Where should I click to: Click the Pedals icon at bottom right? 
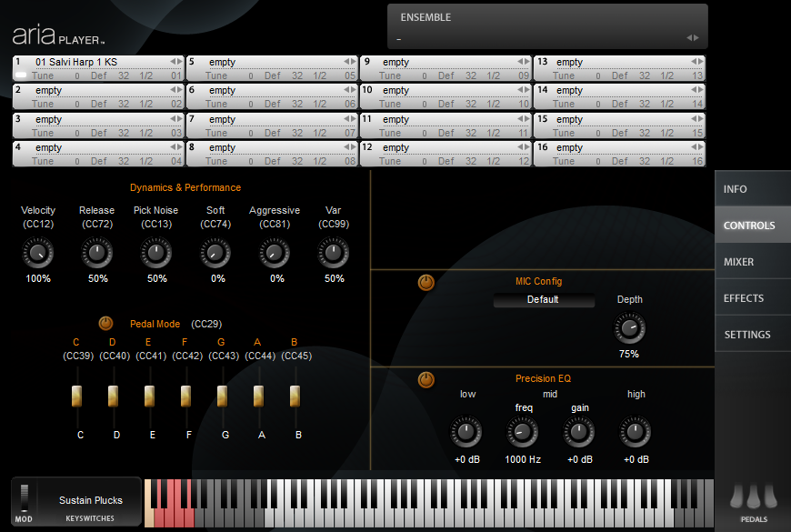(x=754, y=496)
